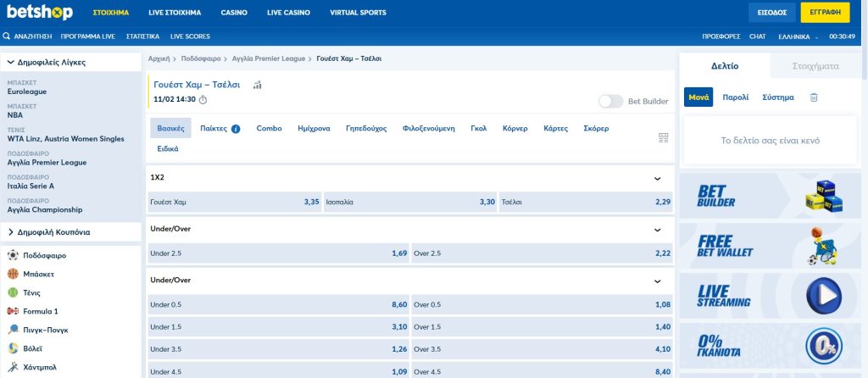Switch to Βασικές markets tab
The image size is (868, 378).
(x=170, y=128)
